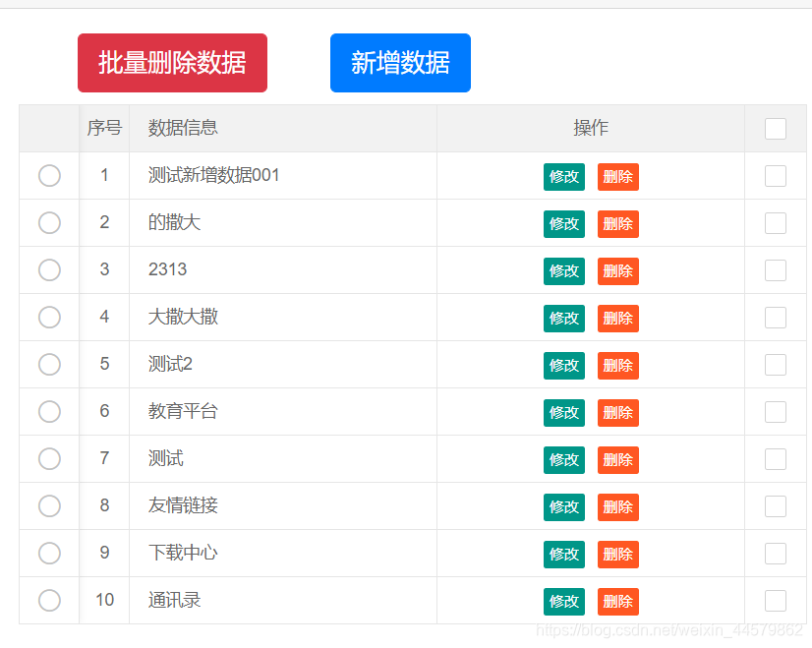
Task: Check the checkbox for row 下载中心
Action: [776, 554]
